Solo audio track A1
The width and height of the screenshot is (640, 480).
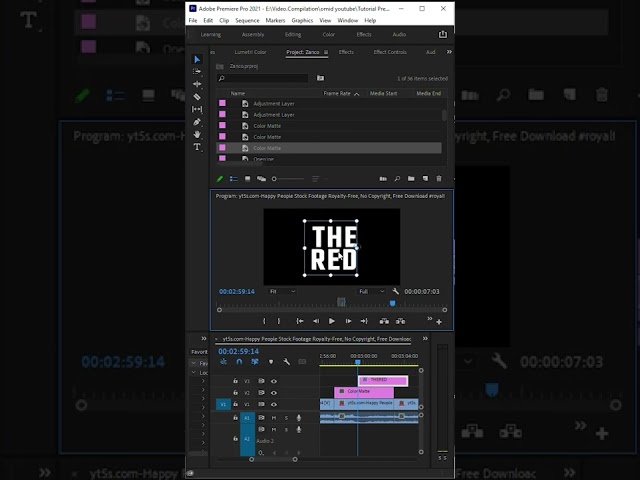pyautogui.click(x=286, y=418)
